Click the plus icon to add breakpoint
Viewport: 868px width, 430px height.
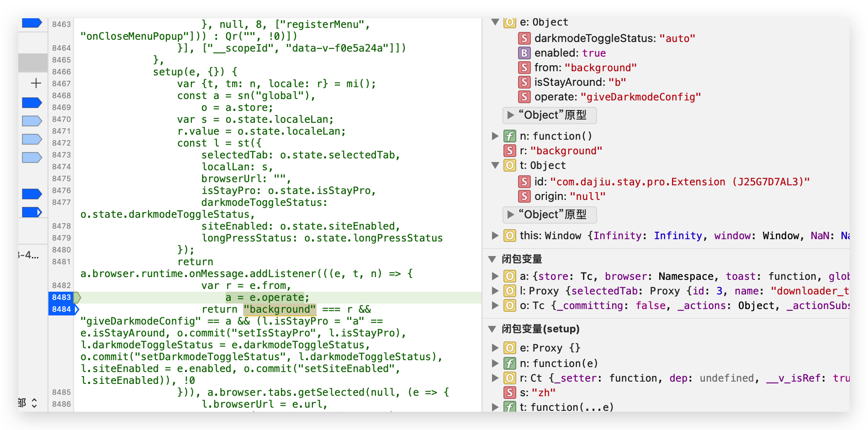coord(36,83)
